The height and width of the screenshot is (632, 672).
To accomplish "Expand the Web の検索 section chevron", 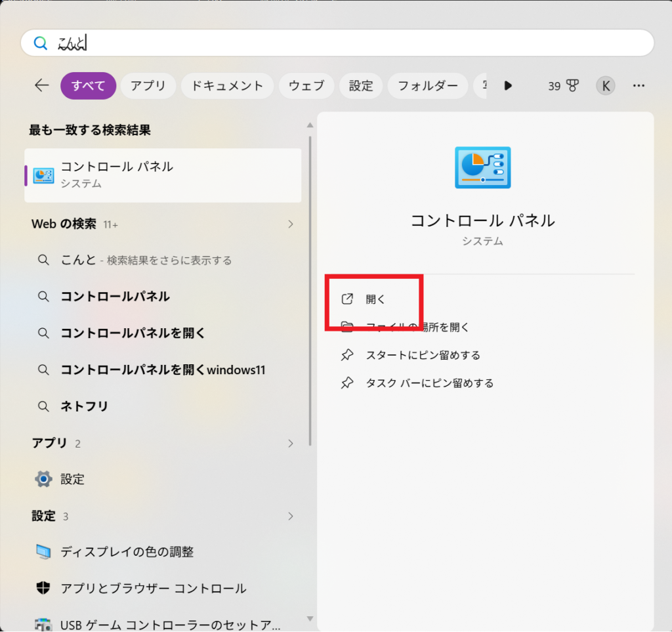I will point(291,224).
